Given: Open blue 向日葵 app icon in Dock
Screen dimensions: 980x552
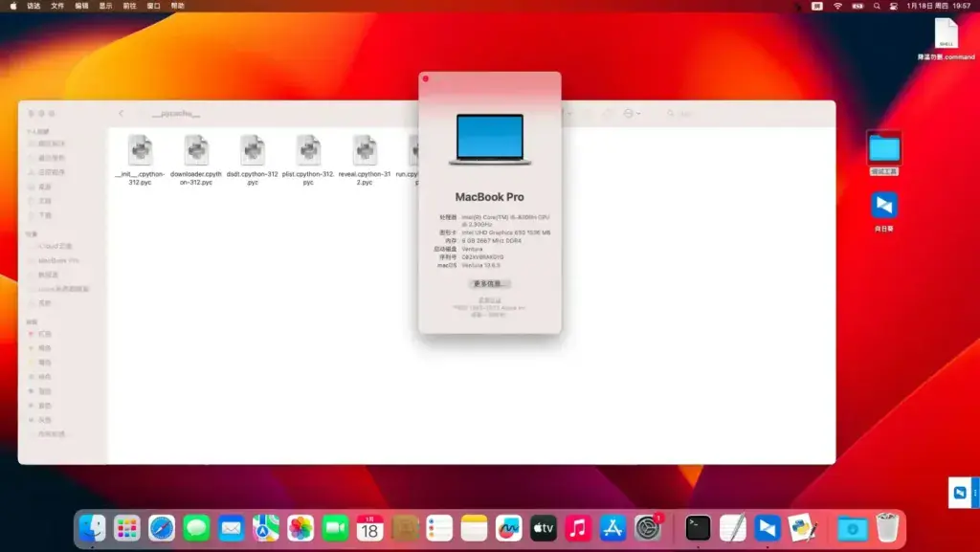Looking at the screenshot, I should point(768,529).
